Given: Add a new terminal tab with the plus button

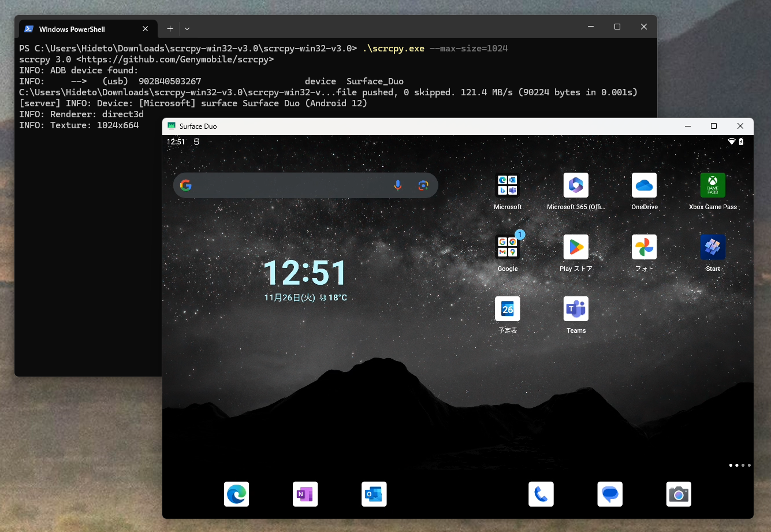Looking at the screenshot, I should pos(170,28).
